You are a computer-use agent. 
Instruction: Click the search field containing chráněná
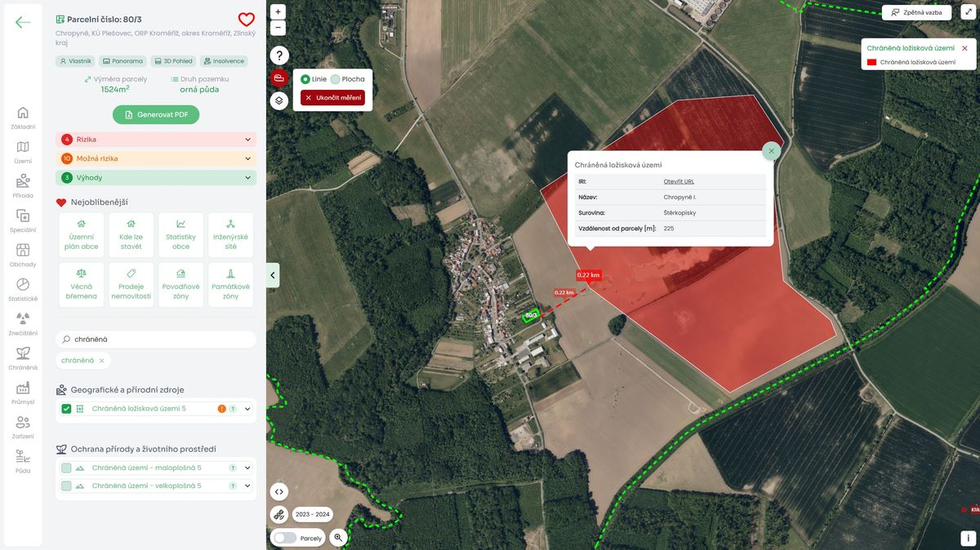[x=156, y=339]
